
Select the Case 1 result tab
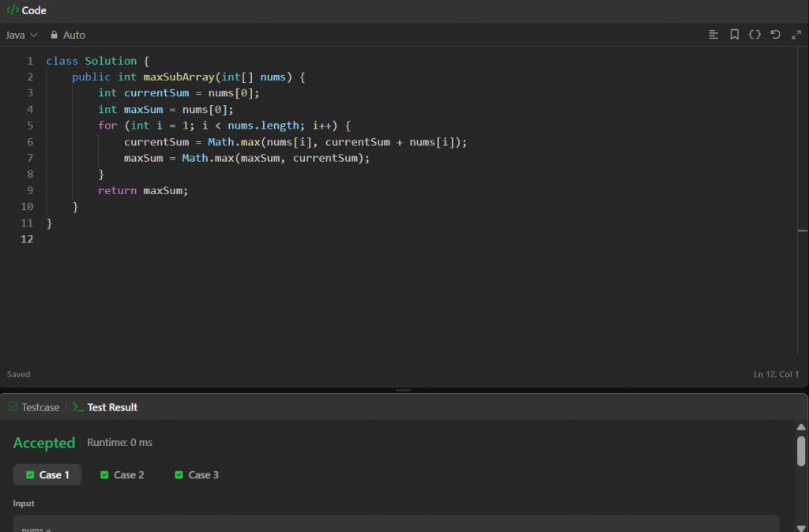(x=47, y=475)
